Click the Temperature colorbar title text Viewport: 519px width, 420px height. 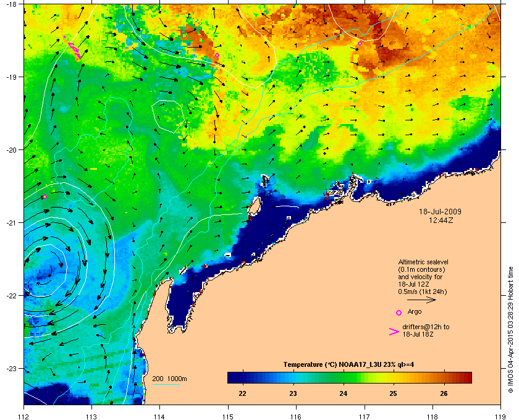pos(348,365)
